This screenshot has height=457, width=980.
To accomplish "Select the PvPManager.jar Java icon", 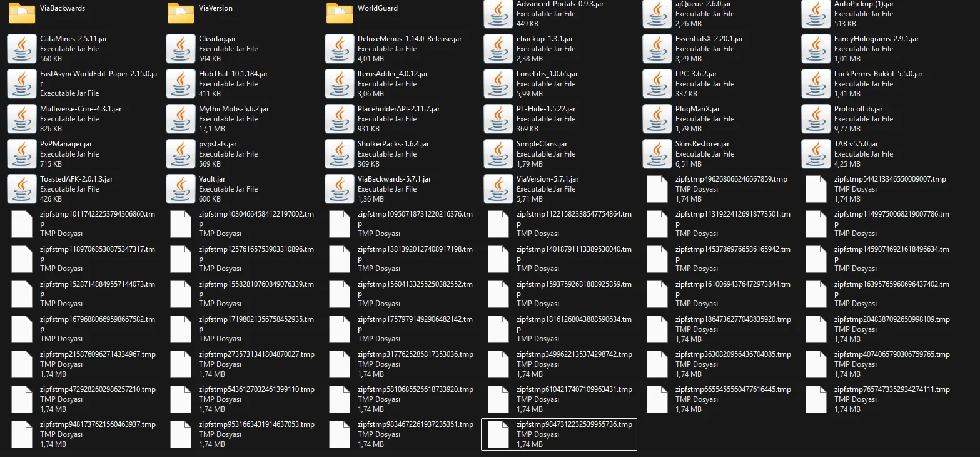I will (22, 154).
